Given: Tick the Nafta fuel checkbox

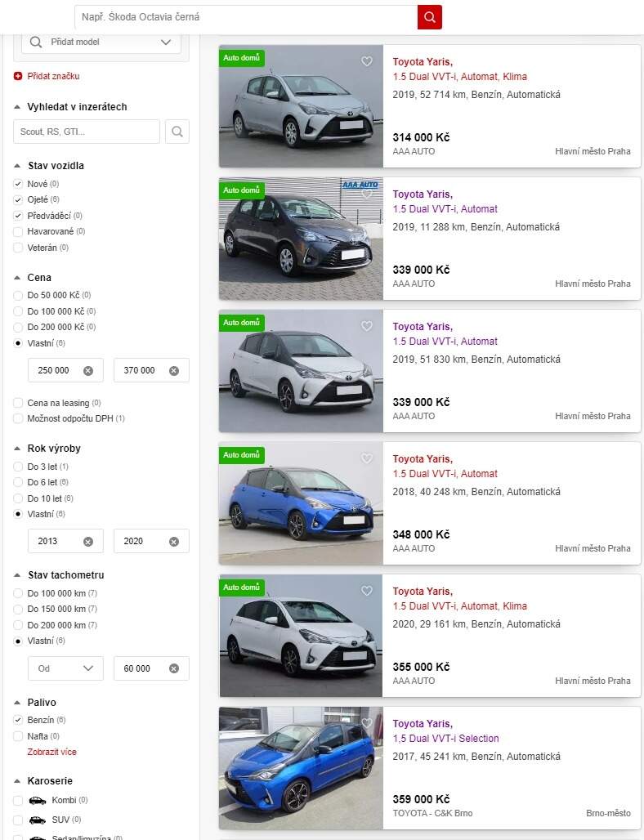Looking at the screenshot, I should 18,736.
